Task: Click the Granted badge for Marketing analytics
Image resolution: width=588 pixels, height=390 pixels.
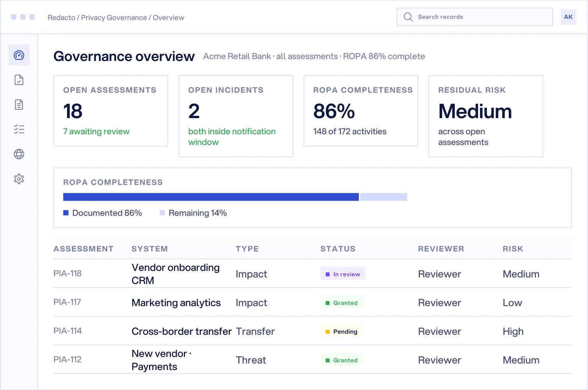Action: coord(342,303)
